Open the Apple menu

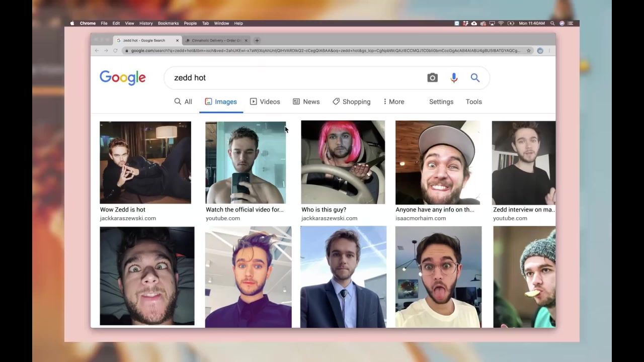coord(72,23)
